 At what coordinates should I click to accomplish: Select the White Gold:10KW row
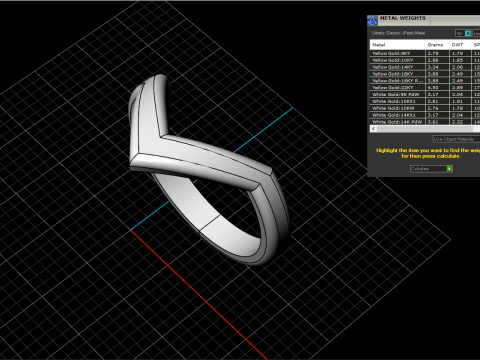tap(425, 108)
